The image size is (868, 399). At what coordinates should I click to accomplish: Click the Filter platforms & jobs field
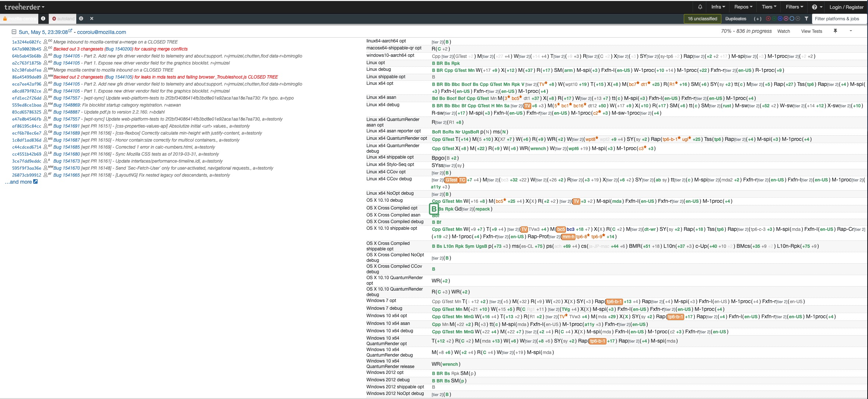tap(839, 19)
